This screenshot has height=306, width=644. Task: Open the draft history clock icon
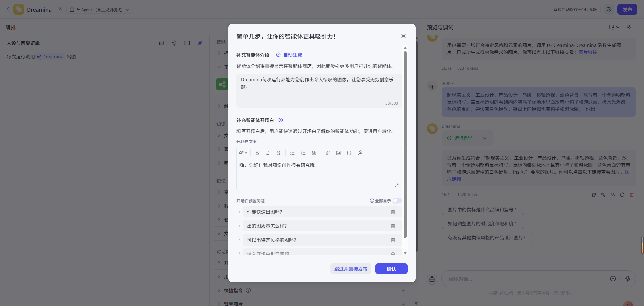[609, 9]
